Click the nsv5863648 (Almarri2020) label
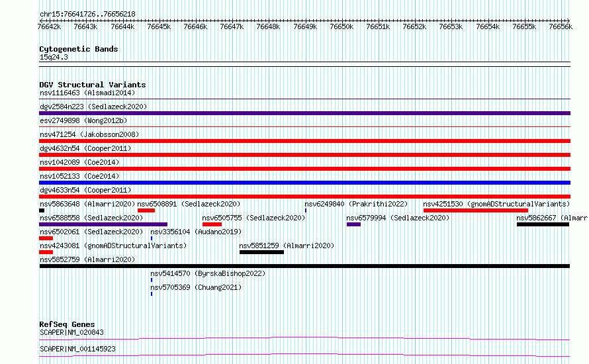589x364 pixels. point(87,204)
